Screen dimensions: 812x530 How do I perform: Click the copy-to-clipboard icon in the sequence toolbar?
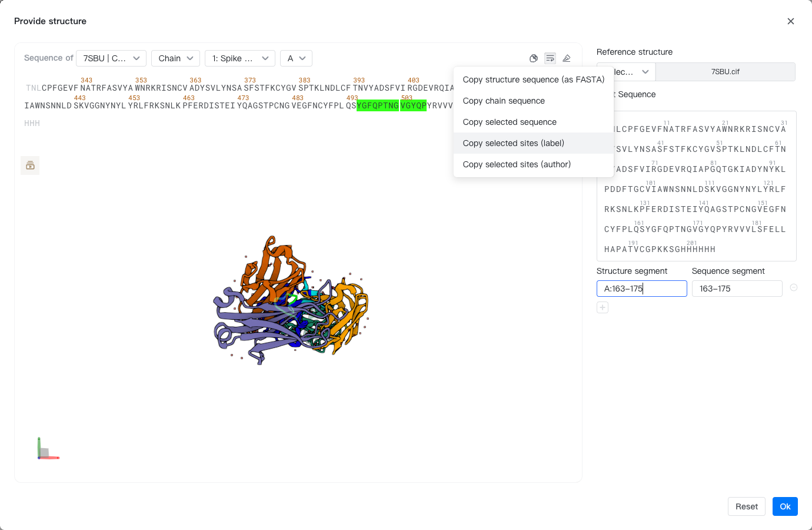pyautogui.click(x=533, y=58)
